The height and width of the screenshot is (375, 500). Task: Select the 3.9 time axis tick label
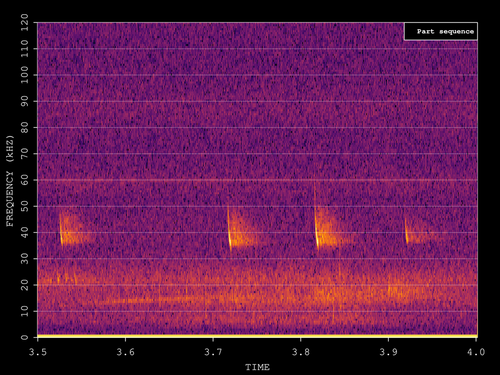[388, 352]
